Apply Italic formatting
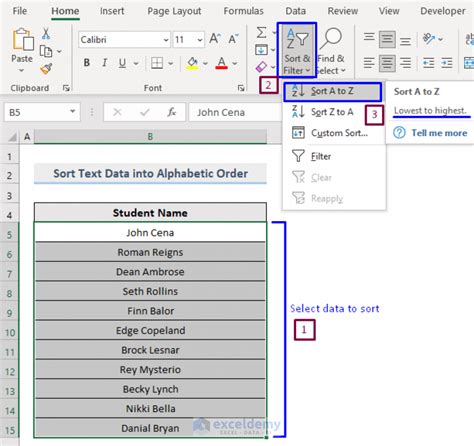This screenshot has width=474, height=446. [x=105, y=63]
